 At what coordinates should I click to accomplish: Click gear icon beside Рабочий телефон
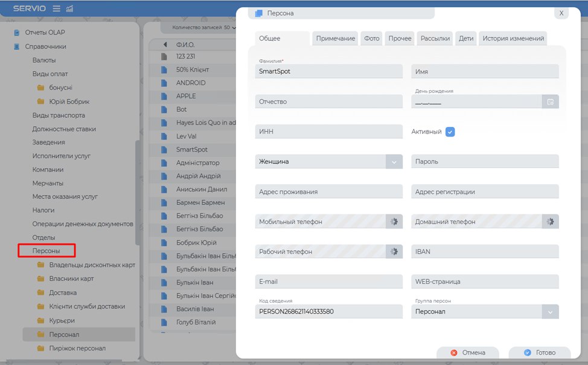coord(394,251)
